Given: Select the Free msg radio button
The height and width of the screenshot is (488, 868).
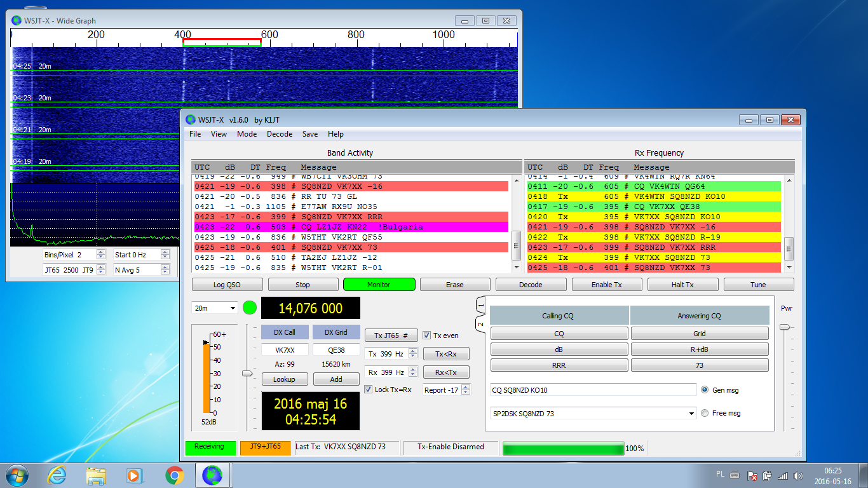Looking at the screenshot, I should [705, 413].
